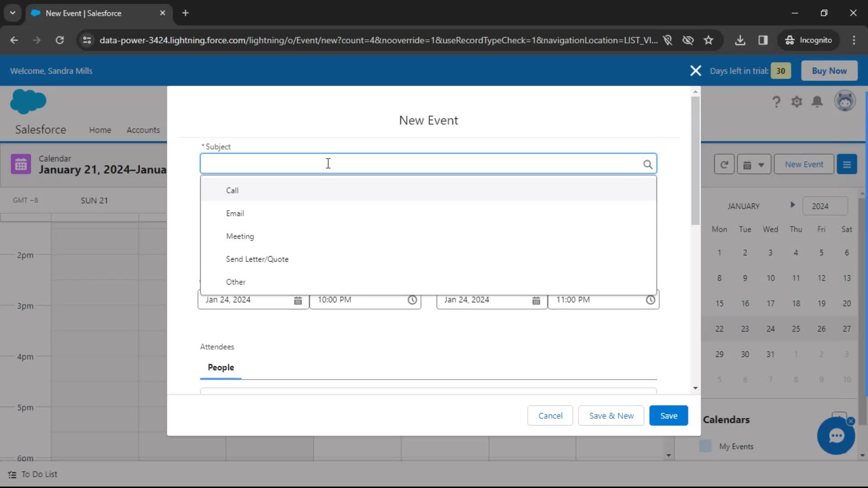
Task: Open the notifications bell
Action: click(817, 102)
